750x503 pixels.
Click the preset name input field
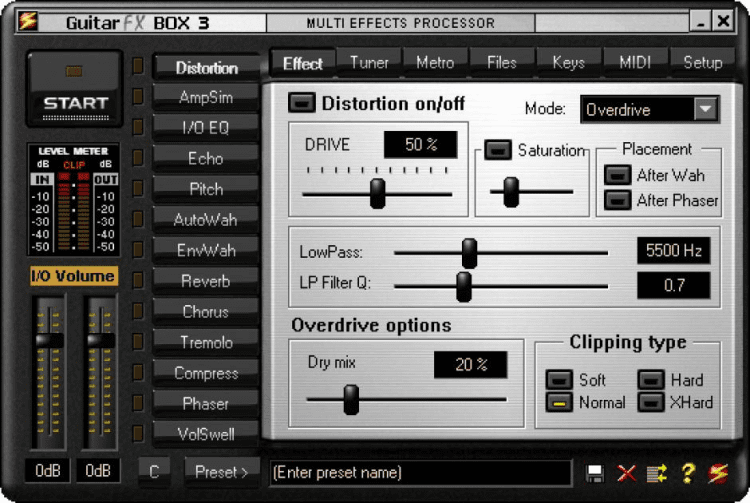[421, 473]
